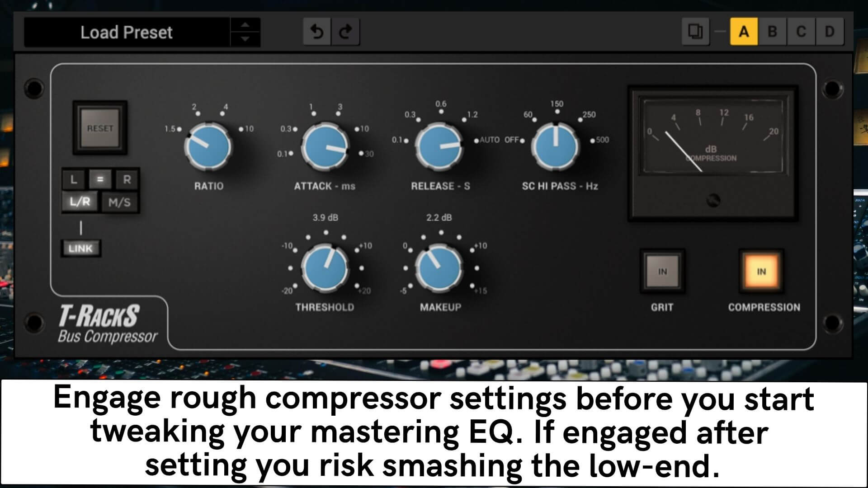Click the copy settings icon
The width and height of the screenshot is (868, 488).
click(695, 32)
